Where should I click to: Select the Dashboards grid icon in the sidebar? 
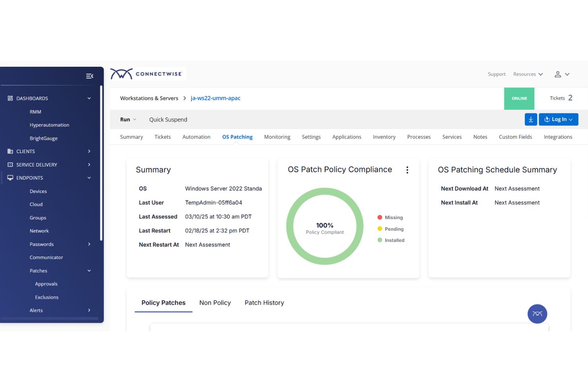pos(10,98)
